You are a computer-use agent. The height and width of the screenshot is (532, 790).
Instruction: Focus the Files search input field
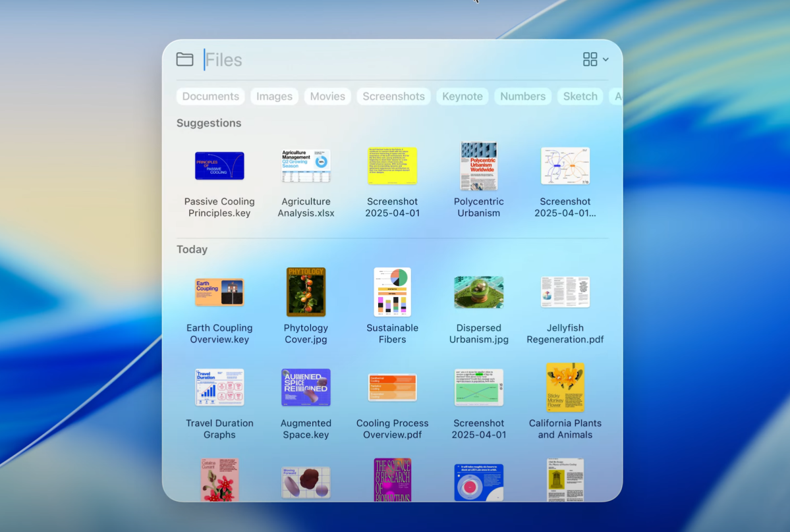388,60
